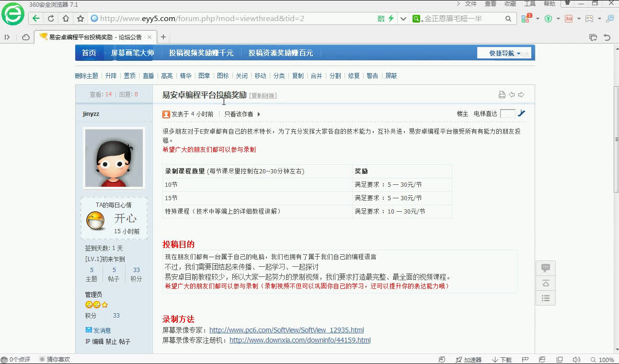Open the 查看 menu
This screenshot has width=619, height=364.
click(x=491, y=4)
